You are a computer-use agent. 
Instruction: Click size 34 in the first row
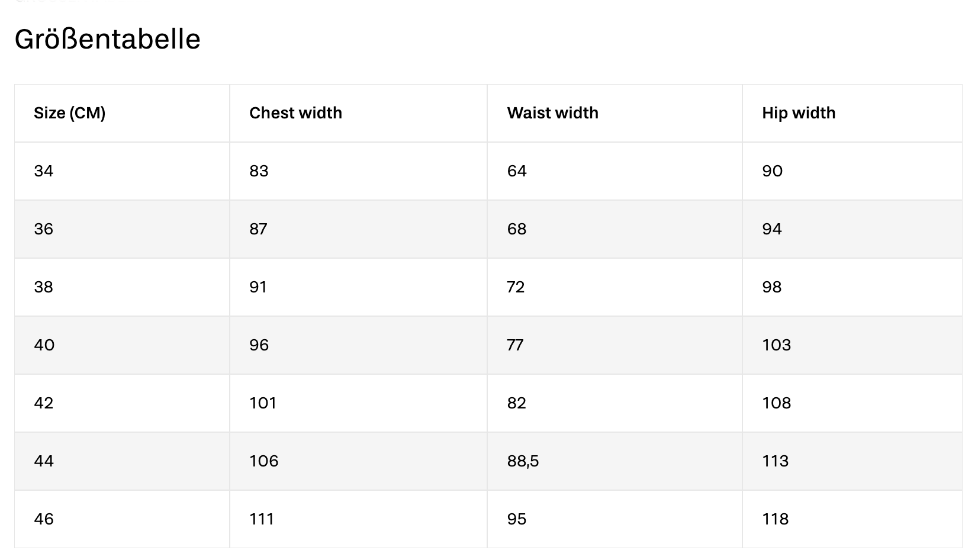tap(44, 171)
